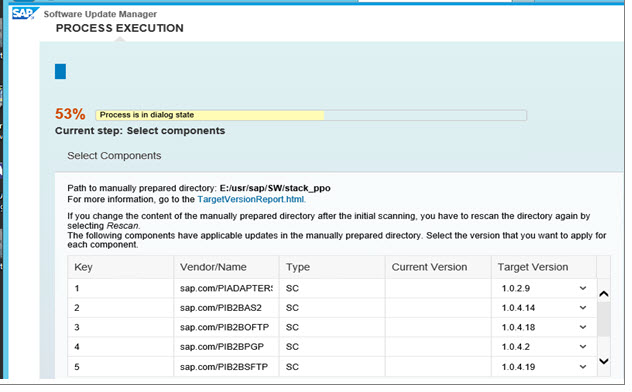Select the sap.com/PIB2BOFTP cell
The height and width of the screenshot is (392, 632).
click(226, 327)
